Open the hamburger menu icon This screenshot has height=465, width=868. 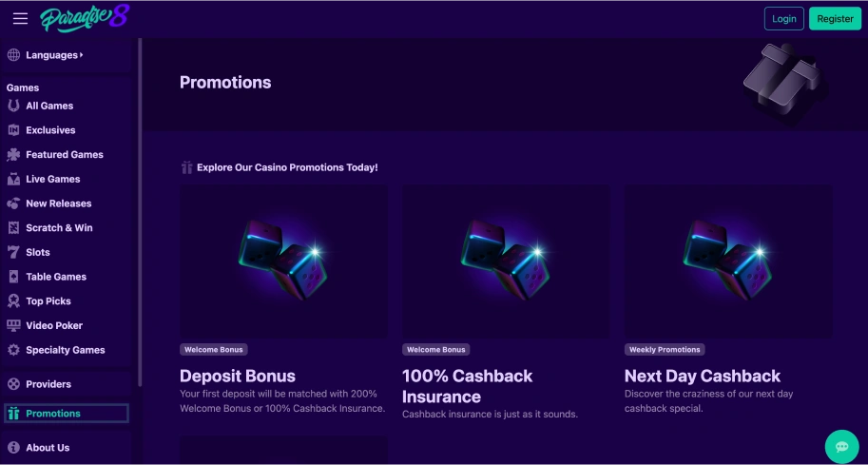[x=20, y=19]
